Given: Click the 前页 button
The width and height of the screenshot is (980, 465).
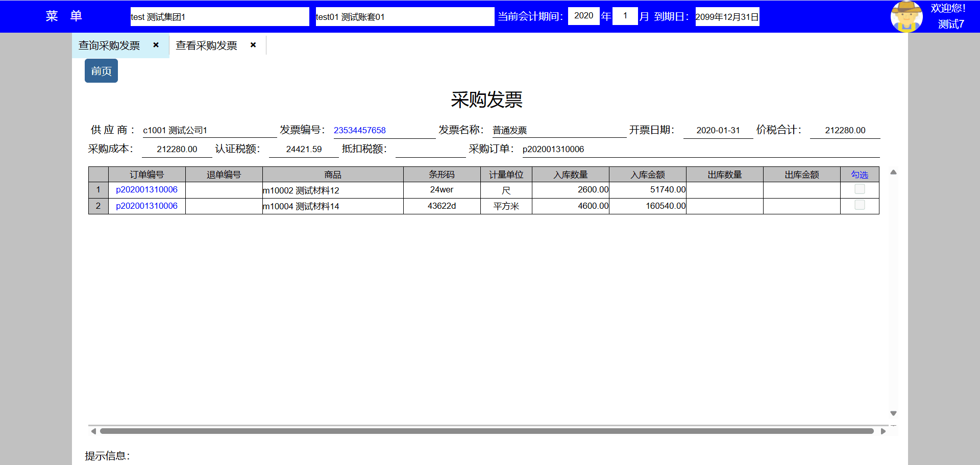Looking at the screenshot, I should coord(101,71).
